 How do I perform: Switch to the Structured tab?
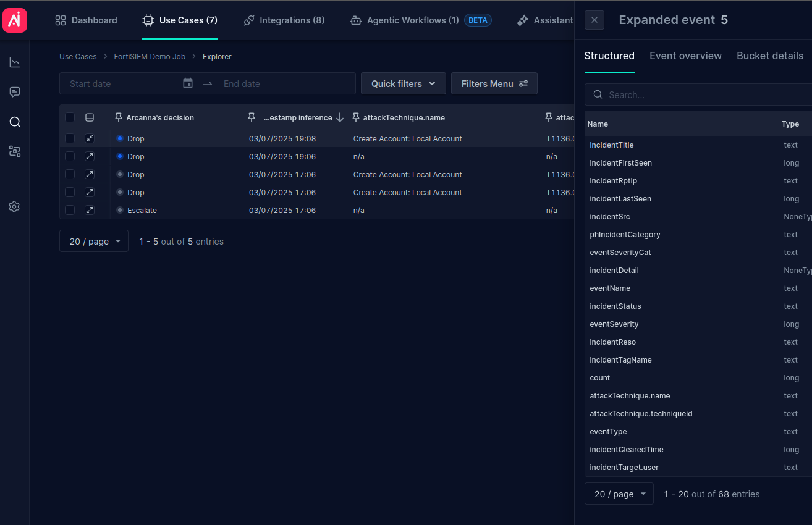coord(609,56)
